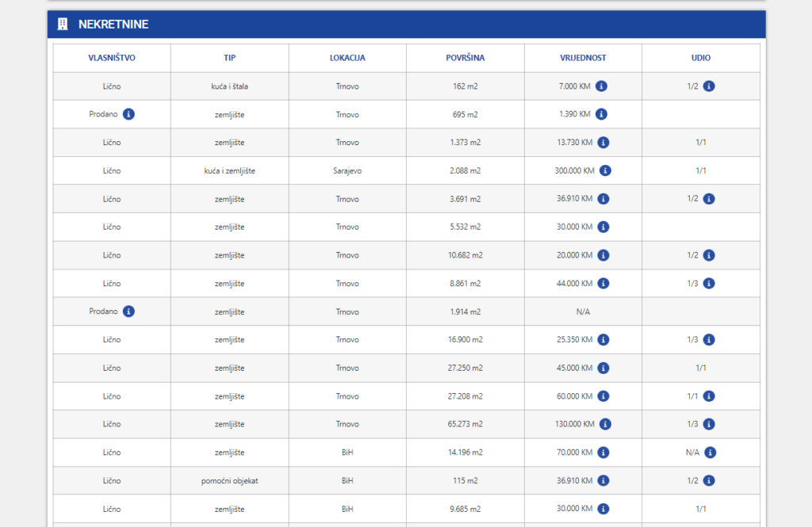
Task: Show info for N/A share in 14.196 m2 row
Action: click(x=710, y=453)
